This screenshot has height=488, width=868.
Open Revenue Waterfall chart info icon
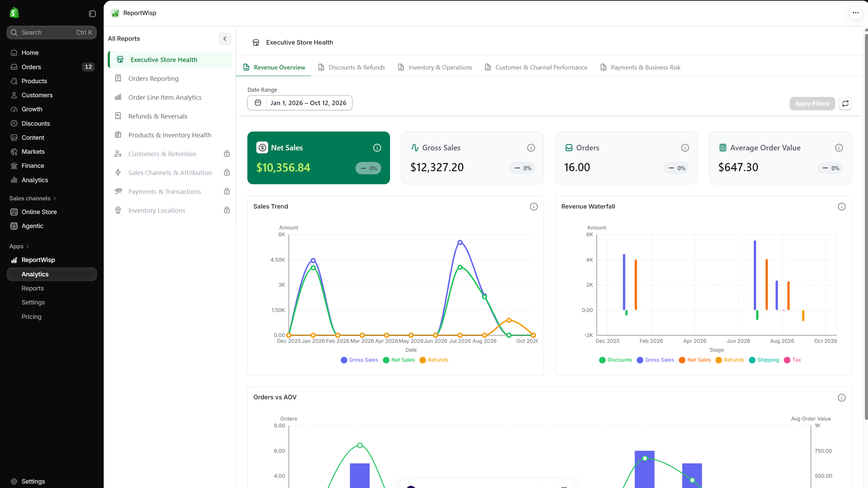point(842,207)
